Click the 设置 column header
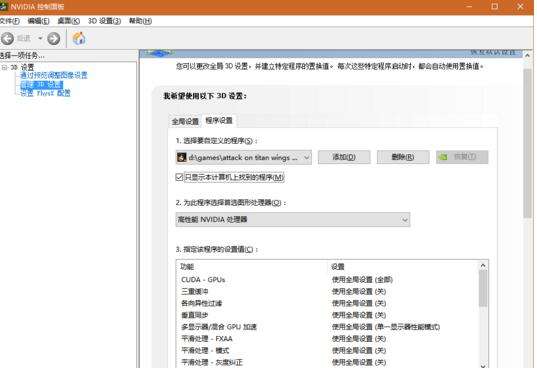Screen dimensions: 537x368 coord(338,267)
